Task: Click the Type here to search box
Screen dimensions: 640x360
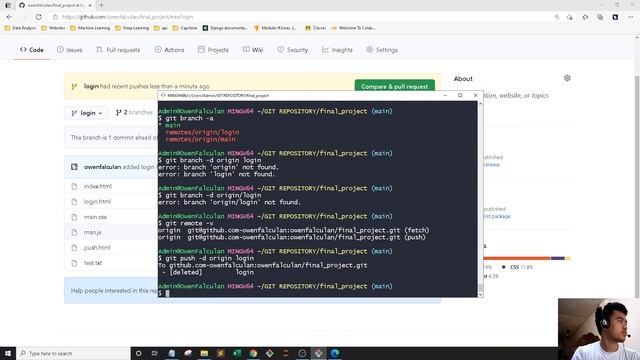Action: tap(73, 353)
